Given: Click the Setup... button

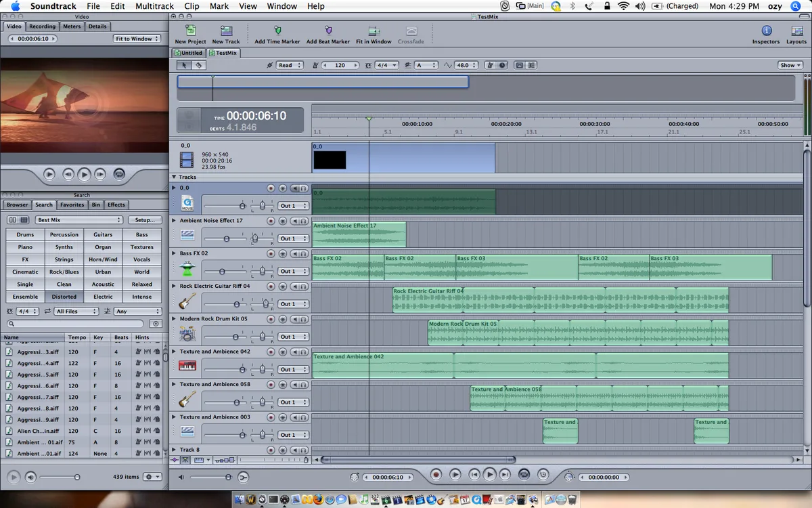Looking at the screenshot, I should click(145, 220).
